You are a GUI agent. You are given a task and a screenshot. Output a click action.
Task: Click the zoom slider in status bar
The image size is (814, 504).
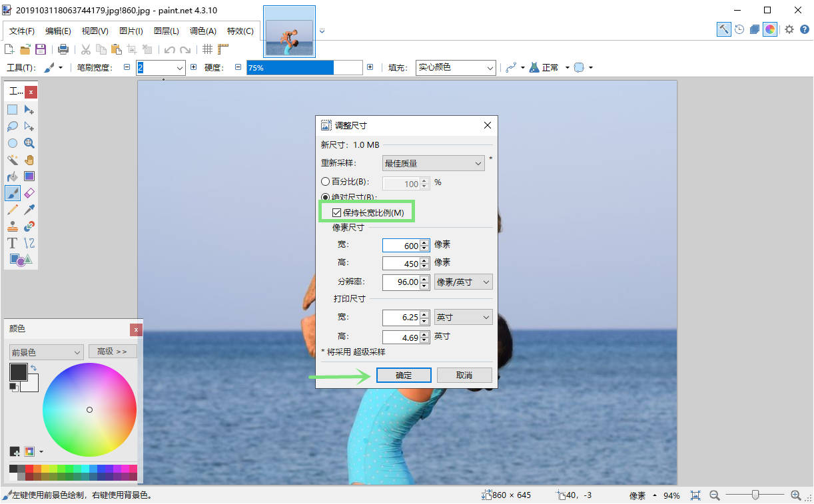coord(755,495)
